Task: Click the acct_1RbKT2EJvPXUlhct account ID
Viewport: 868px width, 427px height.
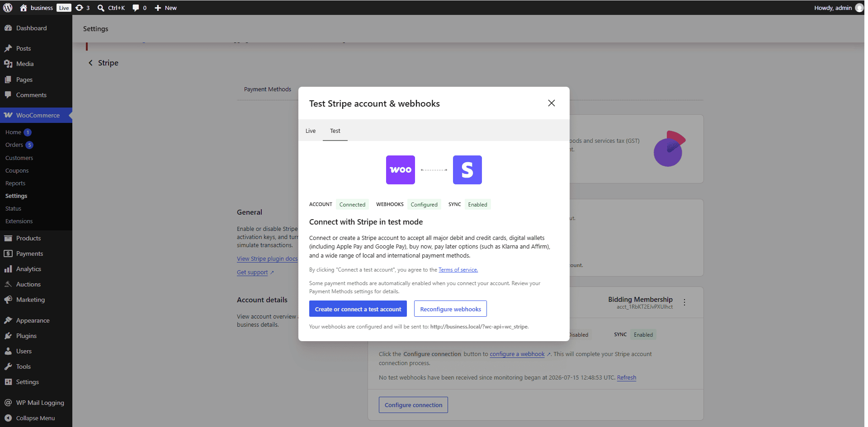Action: pyautogui.click(x=645, y=307)
